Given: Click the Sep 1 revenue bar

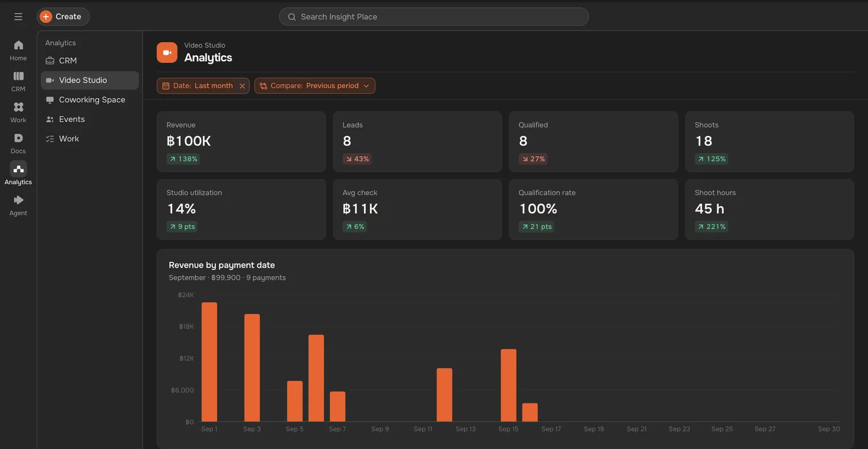Looking at the screenshot, I should pos(210,362).
